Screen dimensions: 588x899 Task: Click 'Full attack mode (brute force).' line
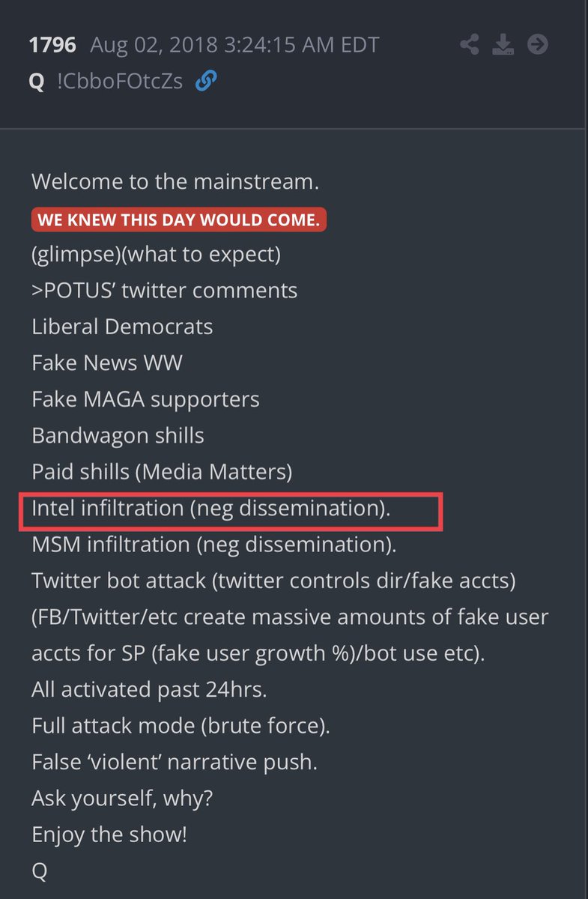(181, 725)
